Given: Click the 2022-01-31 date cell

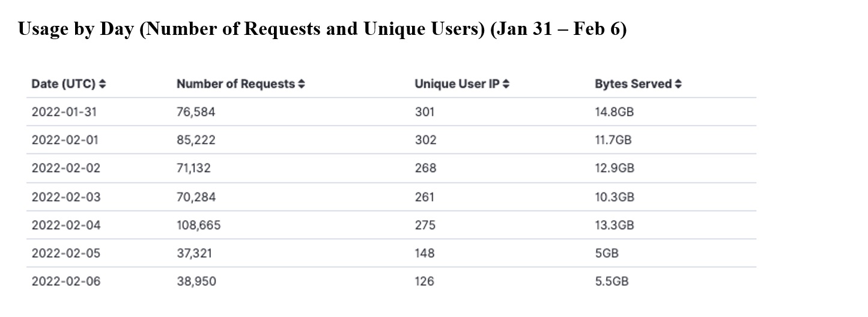Looking at the screenshot, I should tap(65, 112).
